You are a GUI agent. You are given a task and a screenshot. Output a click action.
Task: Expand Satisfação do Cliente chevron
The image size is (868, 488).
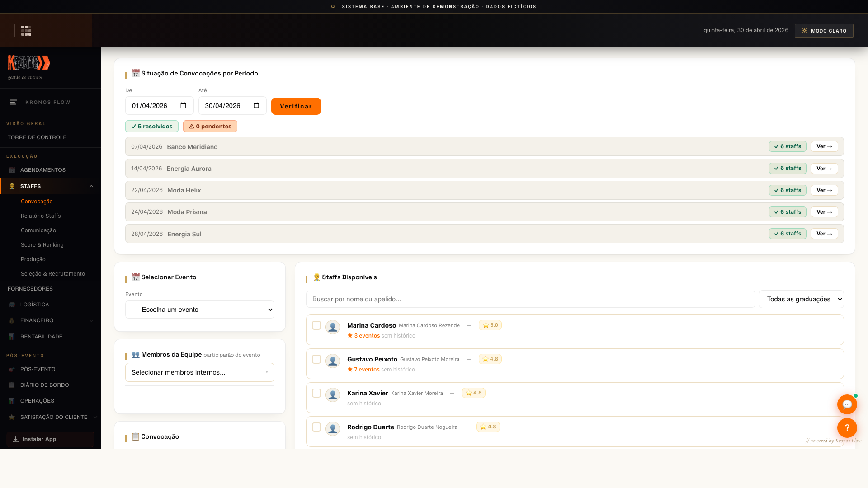[x=95, y=417]
